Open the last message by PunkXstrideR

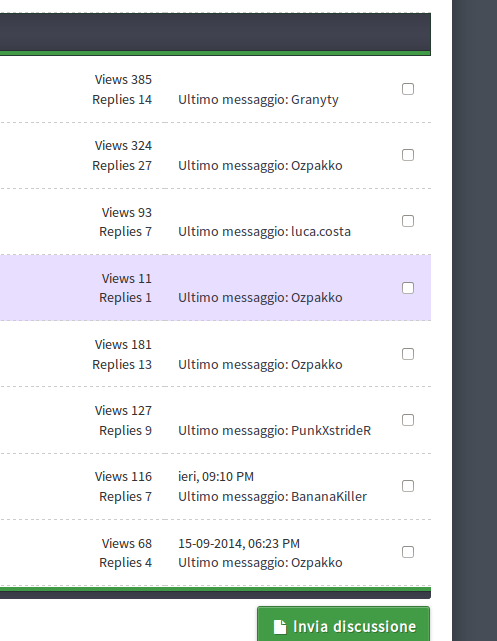[275, 430]
